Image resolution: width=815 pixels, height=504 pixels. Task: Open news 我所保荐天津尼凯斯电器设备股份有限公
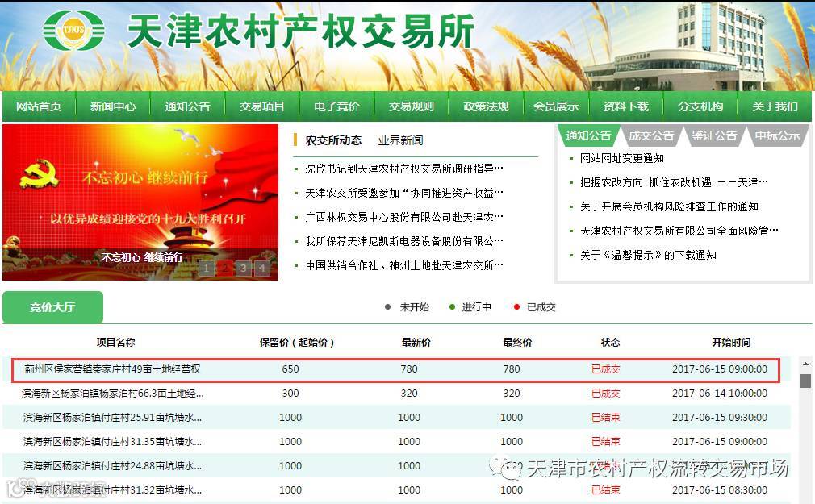[x=403, y=242]
